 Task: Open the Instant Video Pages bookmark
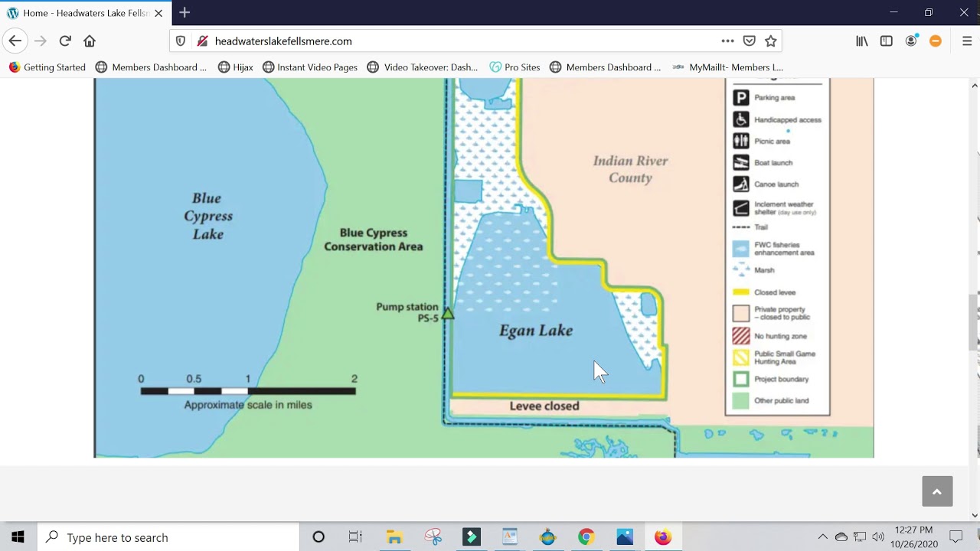(x=310, y=67)
